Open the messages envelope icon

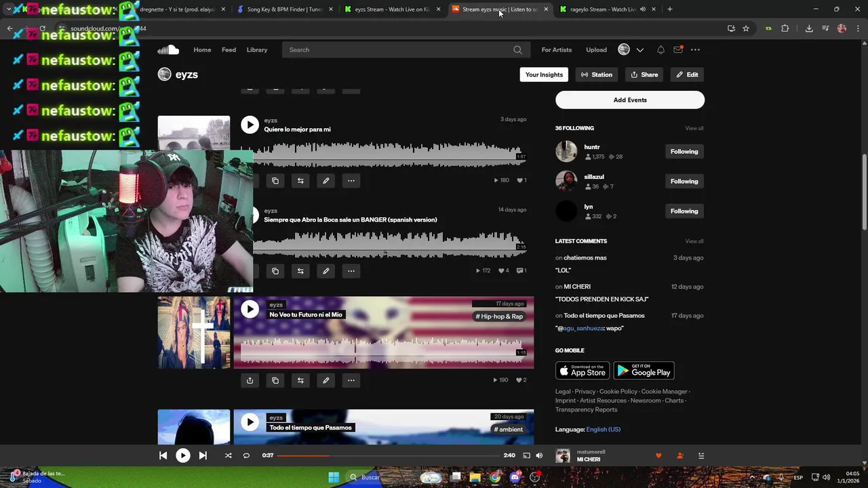pos(678,49)
